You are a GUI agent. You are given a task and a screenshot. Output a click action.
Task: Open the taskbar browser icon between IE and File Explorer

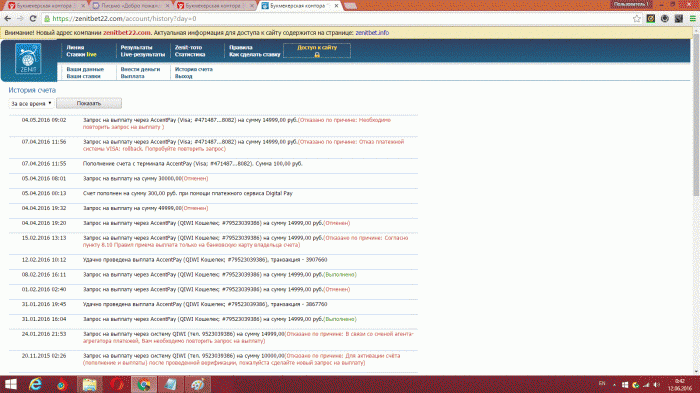[62, 384]
